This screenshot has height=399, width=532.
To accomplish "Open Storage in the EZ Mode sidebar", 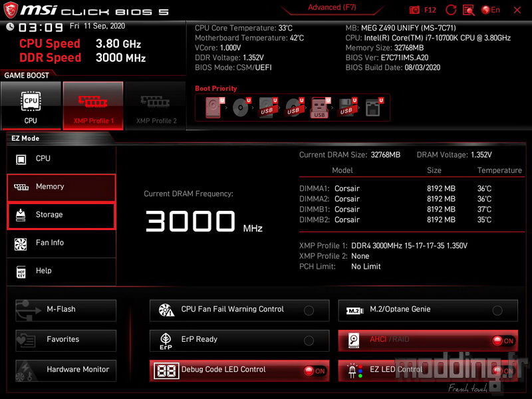I will [x=61, y=215].
